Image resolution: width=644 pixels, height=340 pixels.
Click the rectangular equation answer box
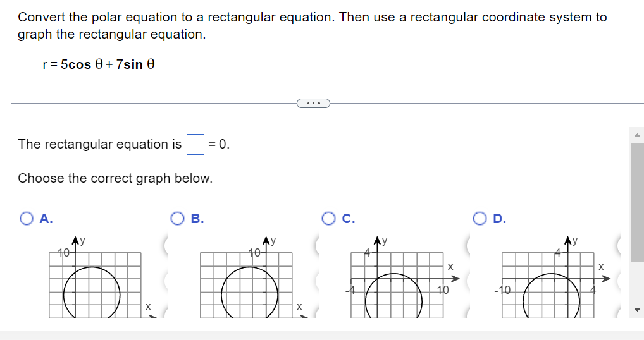(x=195, y=144)
